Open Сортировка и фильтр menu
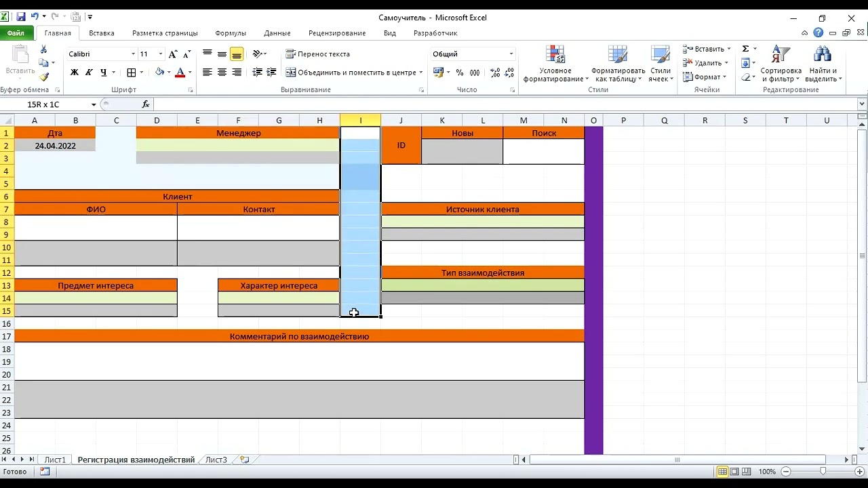The width and height of the screenshot is (868, 488). pyautogui.click(x=781, y=64)
